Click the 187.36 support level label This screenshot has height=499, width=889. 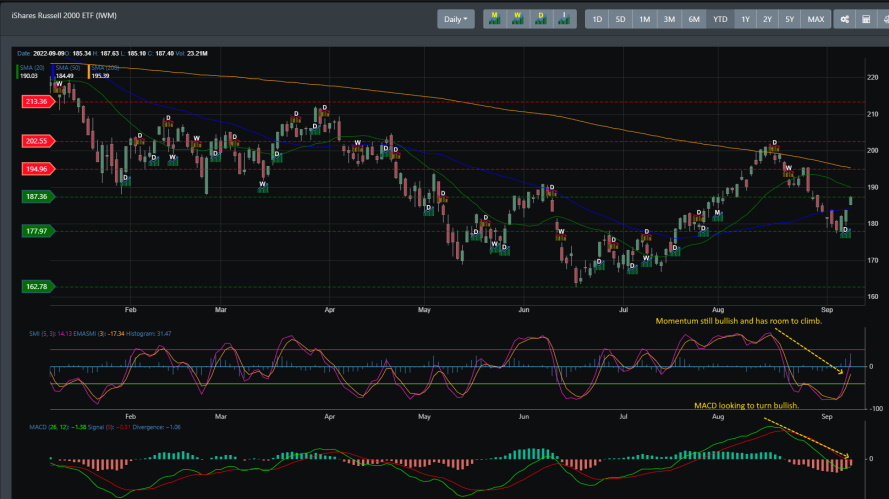point(38,197)
